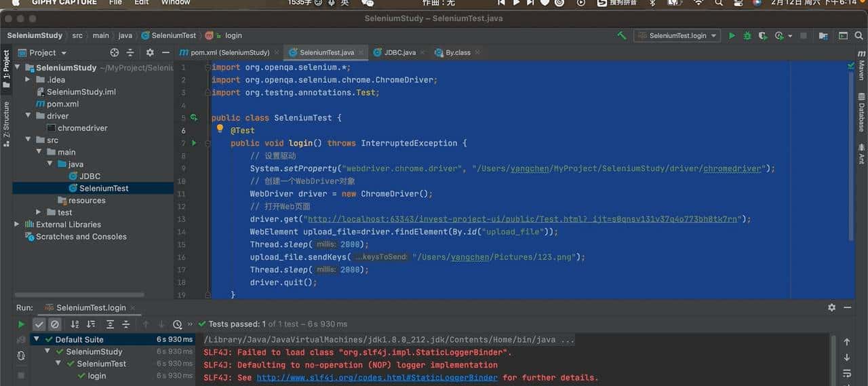Open Project Structure settings
The width and height of the screenshot is (868, 386).
click(823, 35)
